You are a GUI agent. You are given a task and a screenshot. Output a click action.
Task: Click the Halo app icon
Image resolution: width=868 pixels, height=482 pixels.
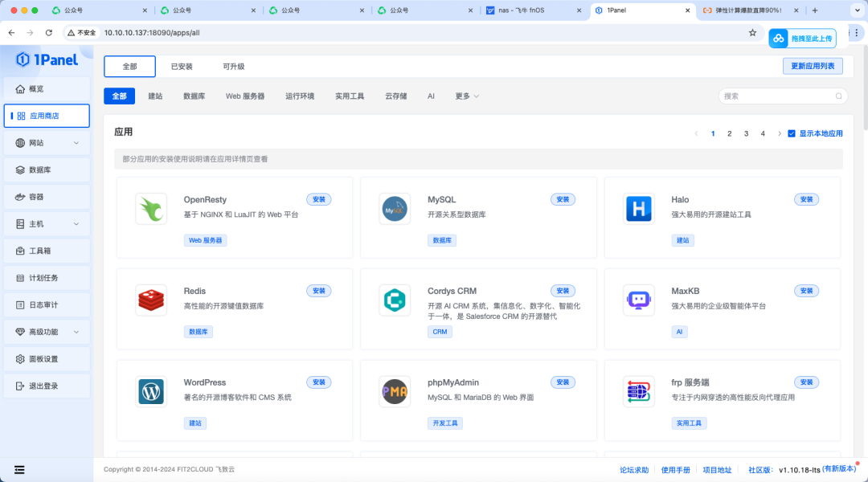638,209
